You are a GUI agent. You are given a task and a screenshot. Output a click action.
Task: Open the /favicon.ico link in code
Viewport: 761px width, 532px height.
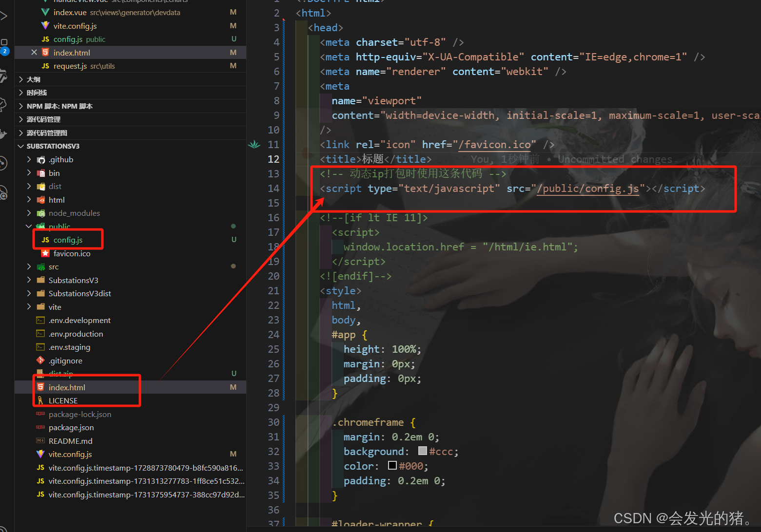click(x=494, y=145)
